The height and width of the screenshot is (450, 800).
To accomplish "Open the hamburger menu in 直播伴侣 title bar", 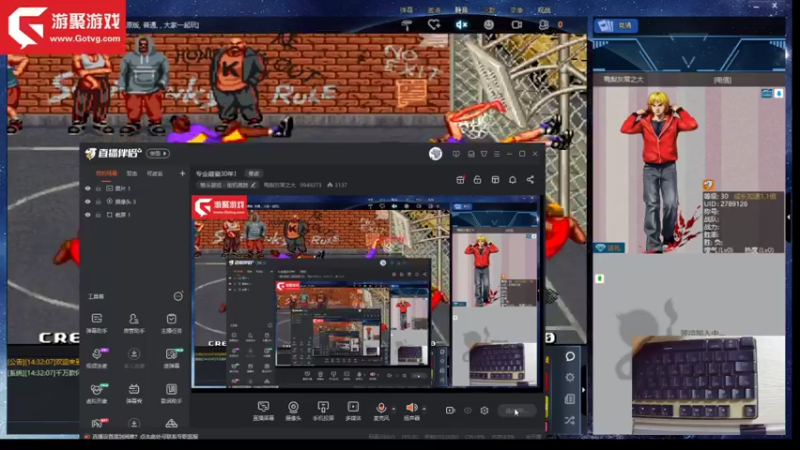I will coord(496,154).
